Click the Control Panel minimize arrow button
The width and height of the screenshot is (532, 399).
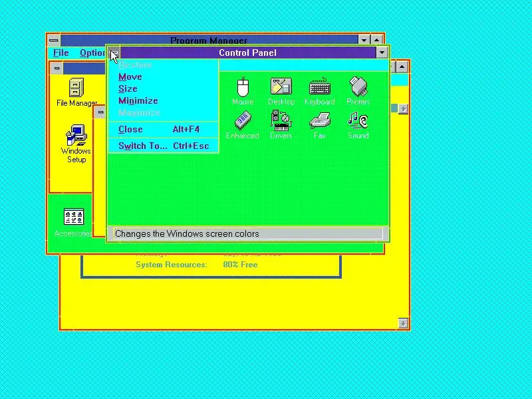coord(382,53)
